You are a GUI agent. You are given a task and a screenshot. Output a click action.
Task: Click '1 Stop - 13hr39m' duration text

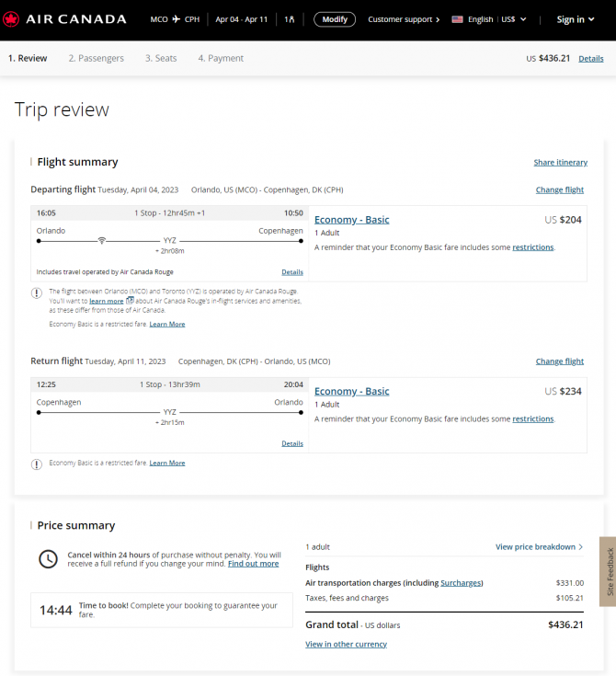pyautogui.click(x=169, y=384)
